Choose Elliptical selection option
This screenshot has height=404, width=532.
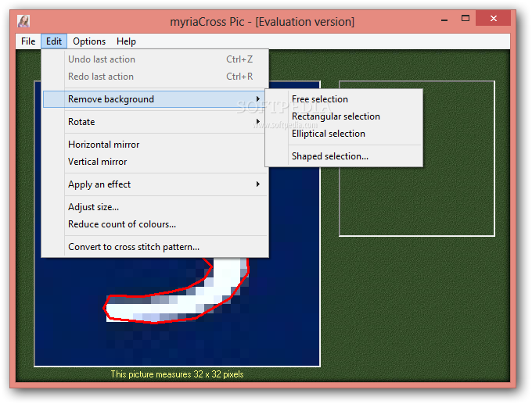[343, 134]
